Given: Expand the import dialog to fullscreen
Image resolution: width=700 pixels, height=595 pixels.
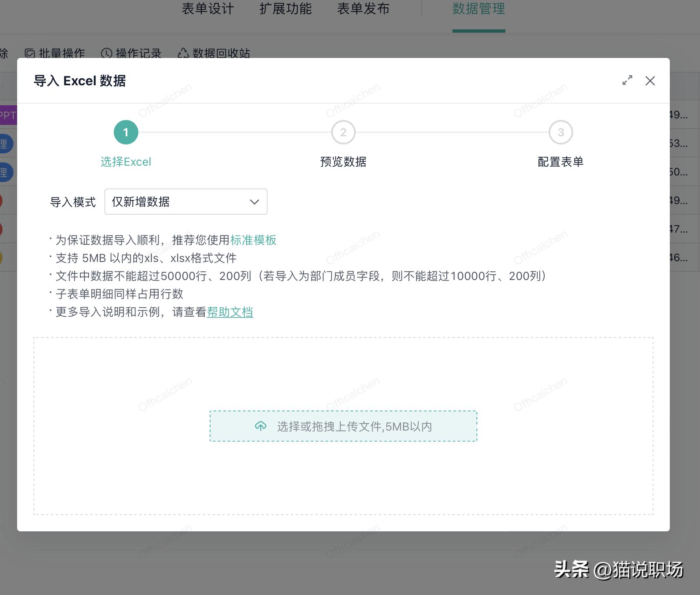Looking at the screenshot, I should (x=627, y=80).
